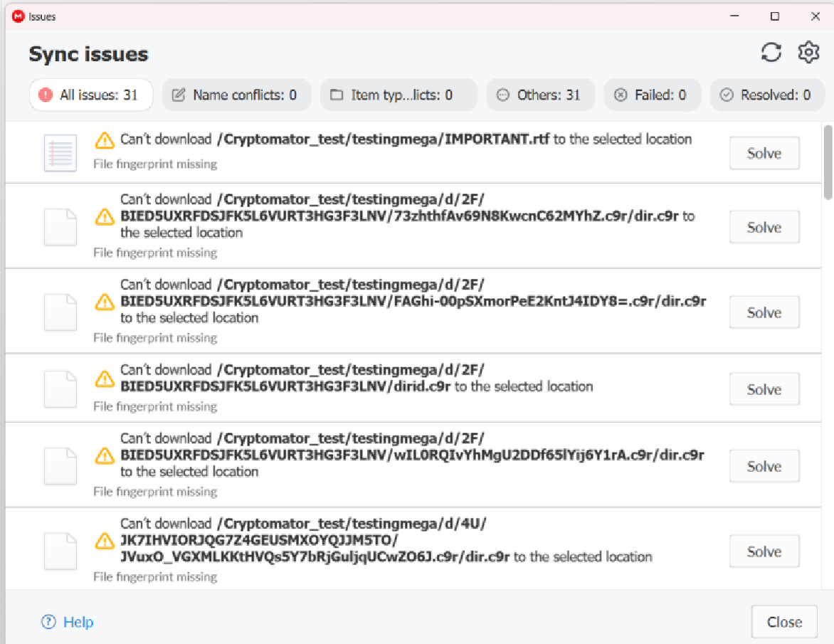The height and width of the screenshot is (644, 834).
Task: Minimize the Issues window
Action: point(734,16)
